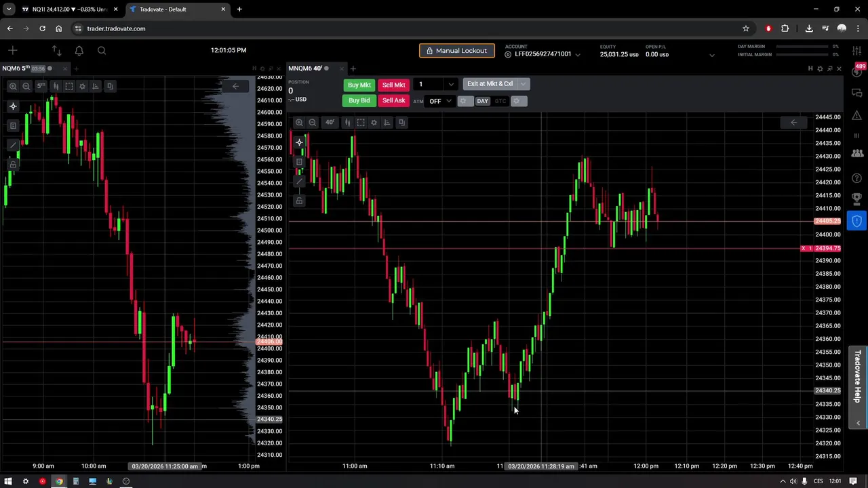Select the GTC time-in-force option
868x488 pixels.
tap(500, 102)
